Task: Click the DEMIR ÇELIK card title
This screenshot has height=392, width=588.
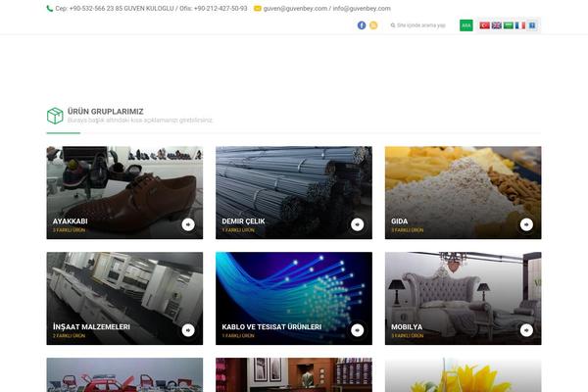Action: pyautogui.click(x=243, y=221)
